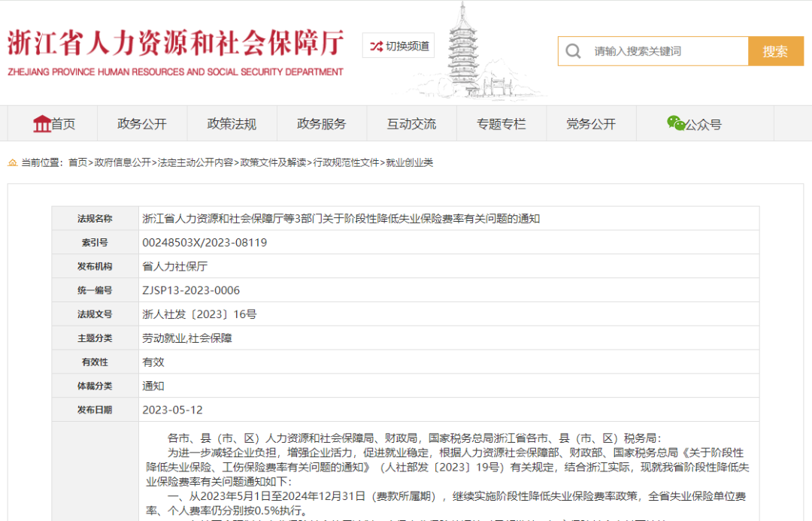Viewport: 812px width, 521px height.
Task: Open the 专题专栏 nav item
Action: click(x=501, y=124)
